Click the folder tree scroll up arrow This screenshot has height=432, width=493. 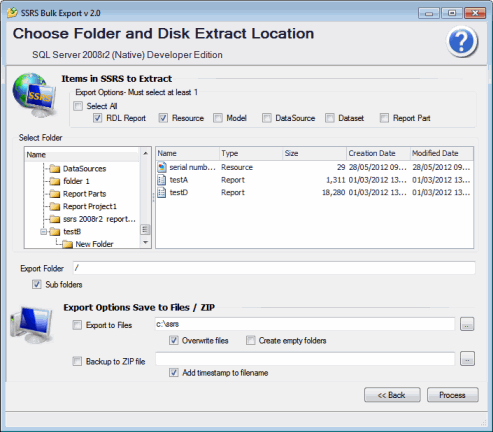pyautogui.click(x=145, y=153)
